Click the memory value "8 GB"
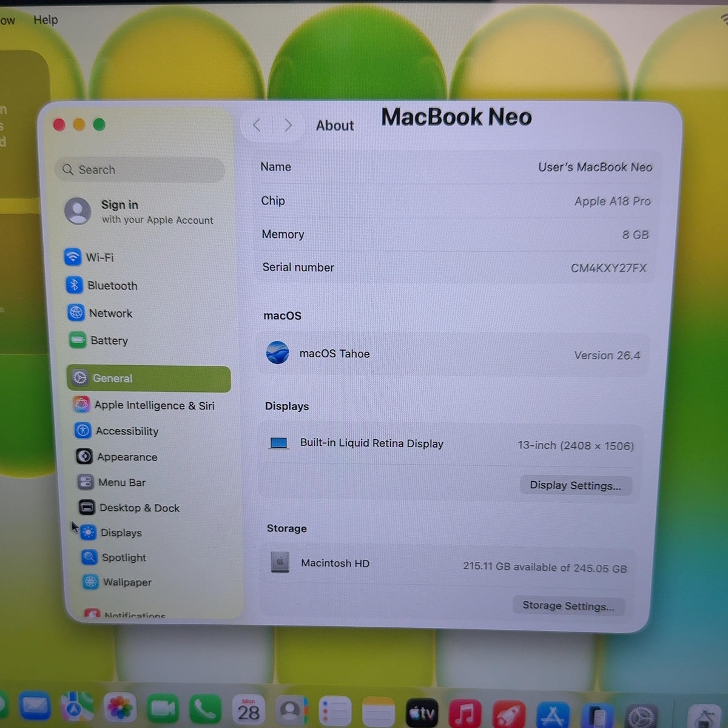Viewport: 728px width, 728px height. tap(635, 235)
